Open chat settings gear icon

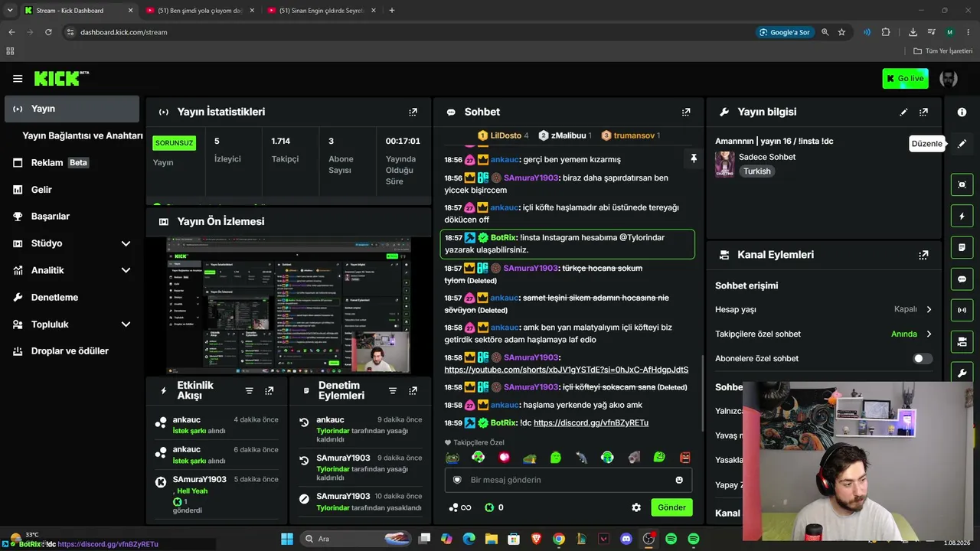tap(636, 507)
